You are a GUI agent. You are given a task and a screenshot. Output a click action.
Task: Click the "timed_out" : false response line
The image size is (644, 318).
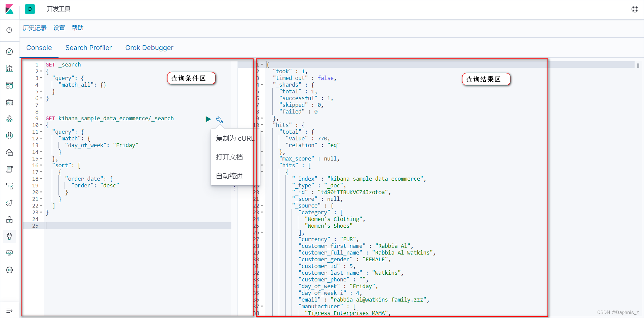pos(305,78)
